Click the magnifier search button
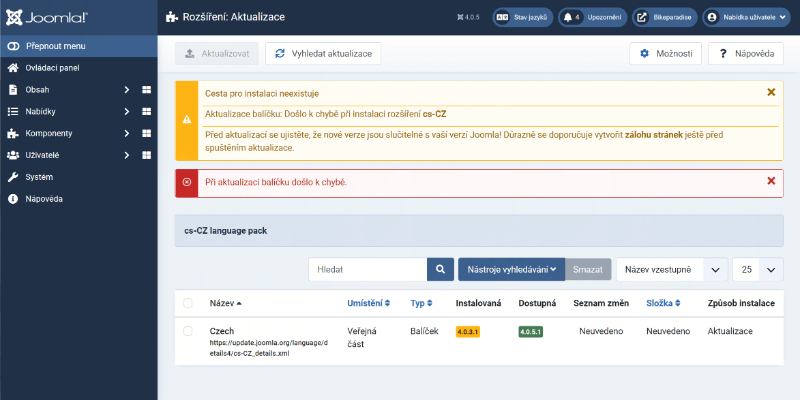Image resolution: width=800 pixels, height=400 pixels. coord(440,269)
